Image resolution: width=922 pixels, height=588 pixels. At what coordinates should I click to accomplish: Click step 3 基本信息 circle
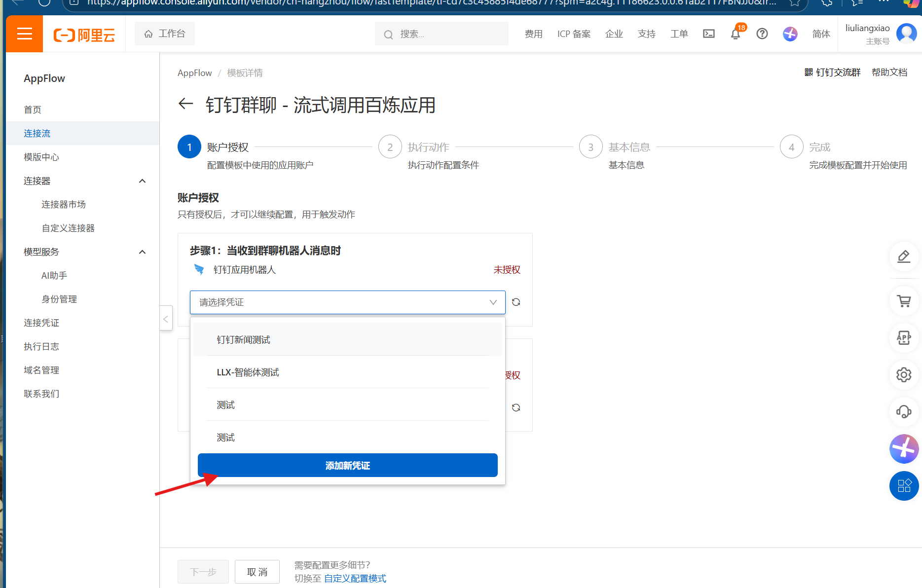tap(591, 147)
